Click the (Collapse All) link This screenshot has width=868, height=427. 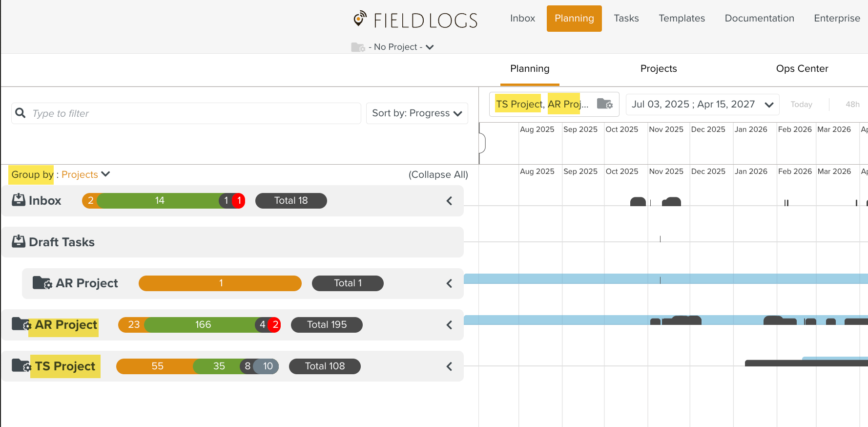[x=438, y=175]
